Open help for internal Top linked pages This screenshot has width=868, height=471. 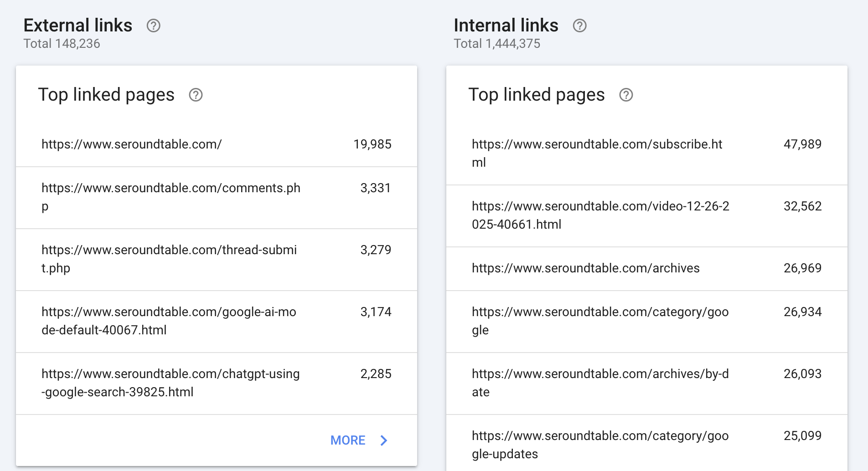[626, 95]
